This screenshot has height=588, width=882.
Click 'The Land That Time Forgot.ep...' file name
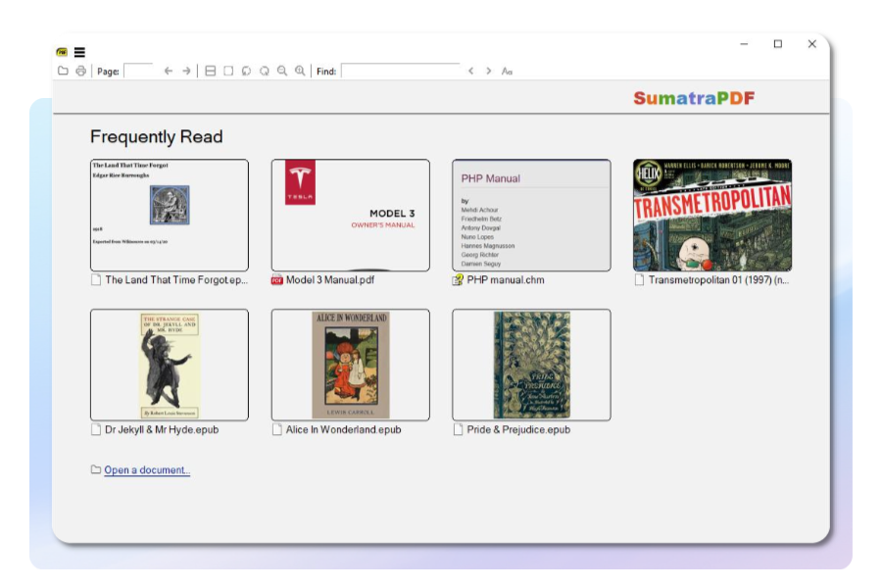(x=176, y=279)
